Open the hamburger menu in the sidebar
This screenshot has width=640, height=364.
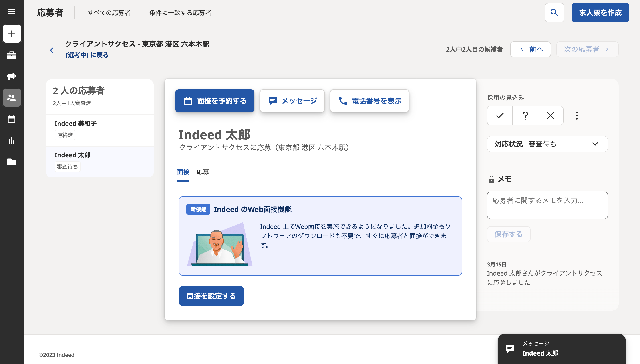tap(12, 12)
